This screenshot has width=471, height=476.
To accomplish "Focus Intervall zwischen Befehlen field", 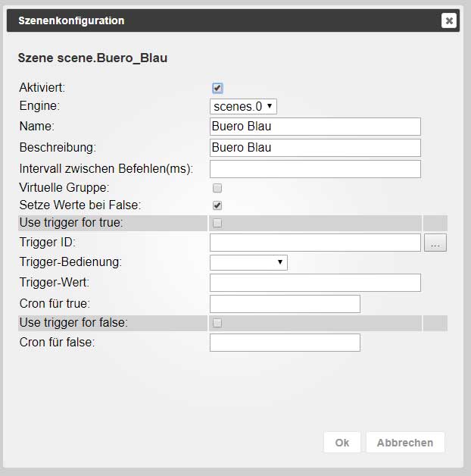I will pos(315,169).
